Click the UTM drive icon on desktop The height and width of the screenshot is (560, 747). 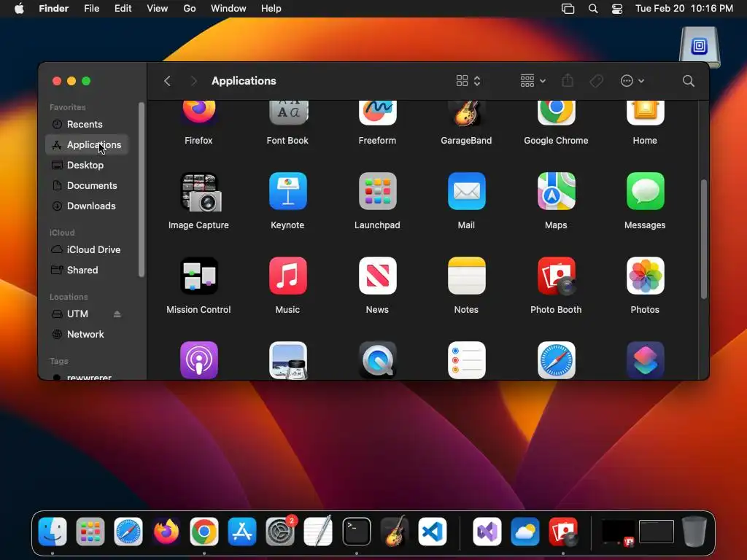point(699,47)
